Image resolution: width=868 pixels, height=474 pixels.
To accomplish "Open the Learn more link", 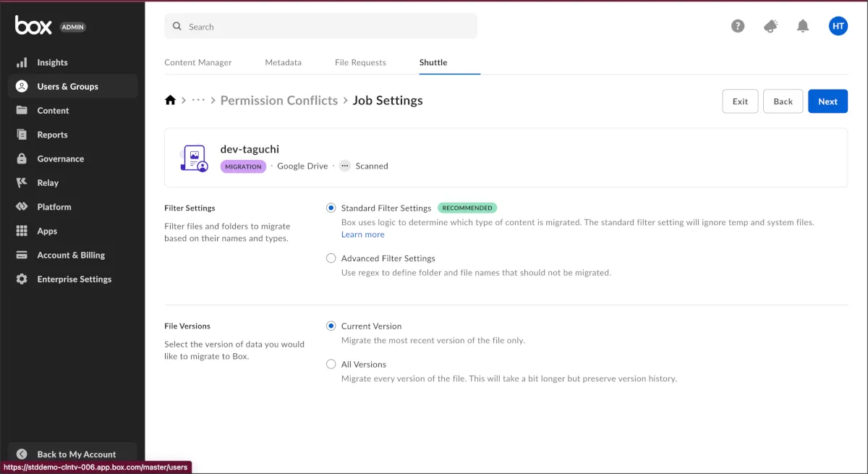I will click(362, 234).
